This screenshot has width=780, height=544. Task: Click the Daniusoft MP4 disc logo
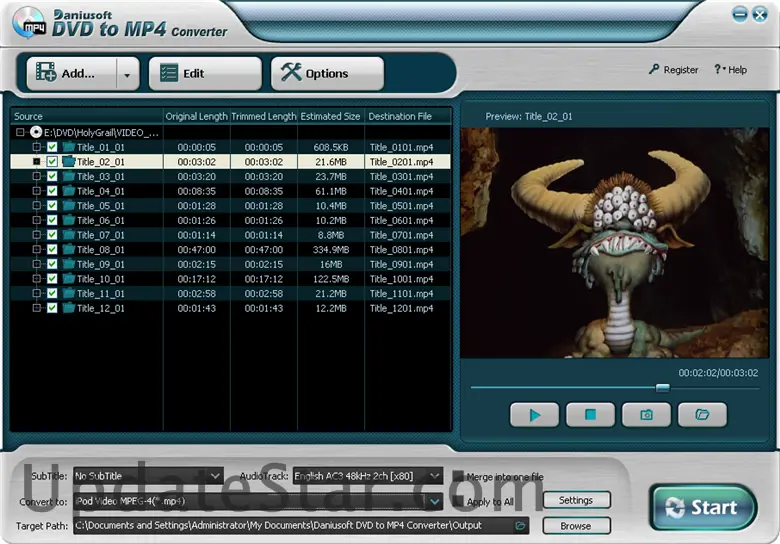28,23
